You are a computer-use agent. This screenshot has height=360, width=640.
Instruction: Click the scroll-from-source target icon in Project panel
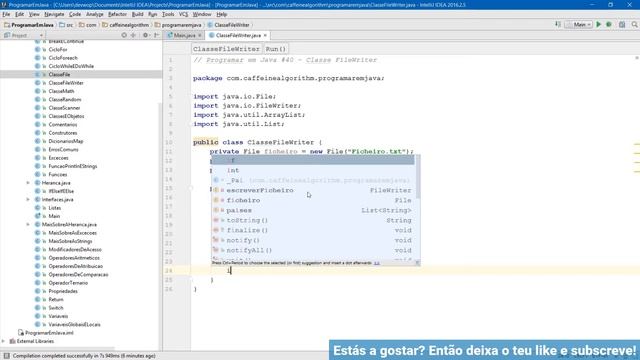pyautogui.click(x=124, y=36)
